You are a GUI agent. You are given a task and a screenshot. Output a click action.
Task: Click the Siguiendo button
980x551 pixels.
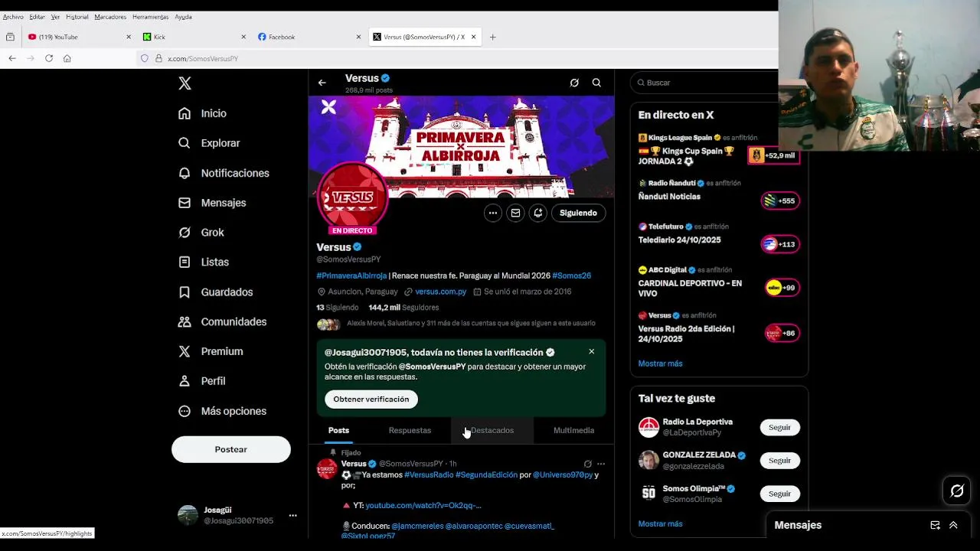(x=578, y=213)
